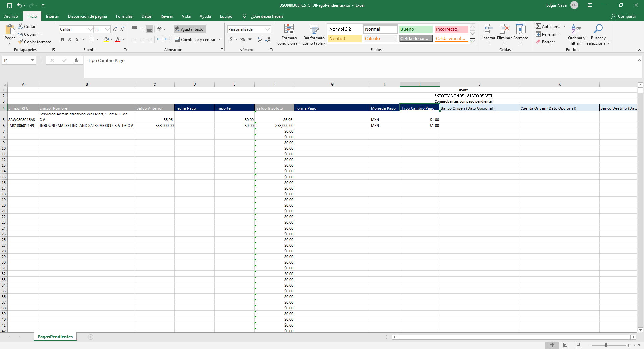The width and height of the screenshot is (644, 349).
Task: Center cell text horizontally
Action: coord(142,39)
